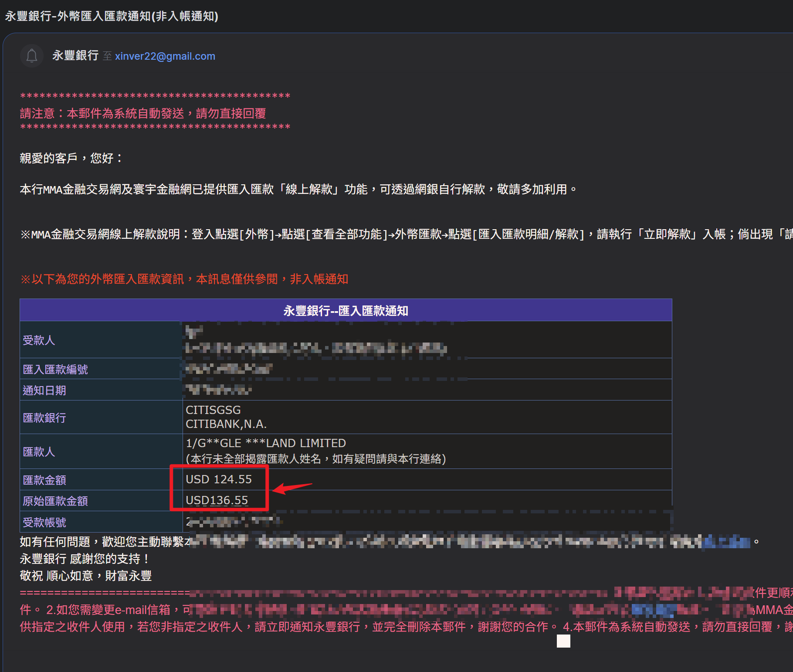Screen dimensions: 793x672
Task: Click the red auto-sent notice 請注意 line
Action: pos(143,113)
